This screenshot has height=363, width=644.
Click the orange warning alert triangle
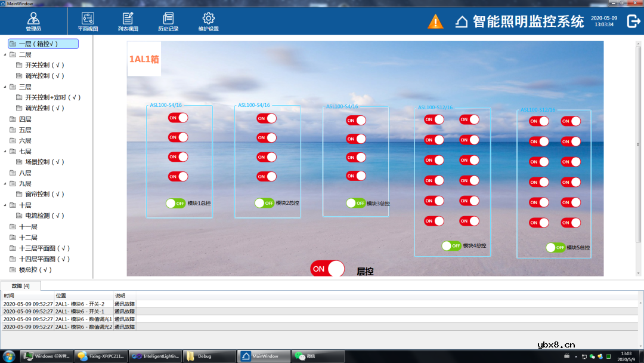[435, 22]
